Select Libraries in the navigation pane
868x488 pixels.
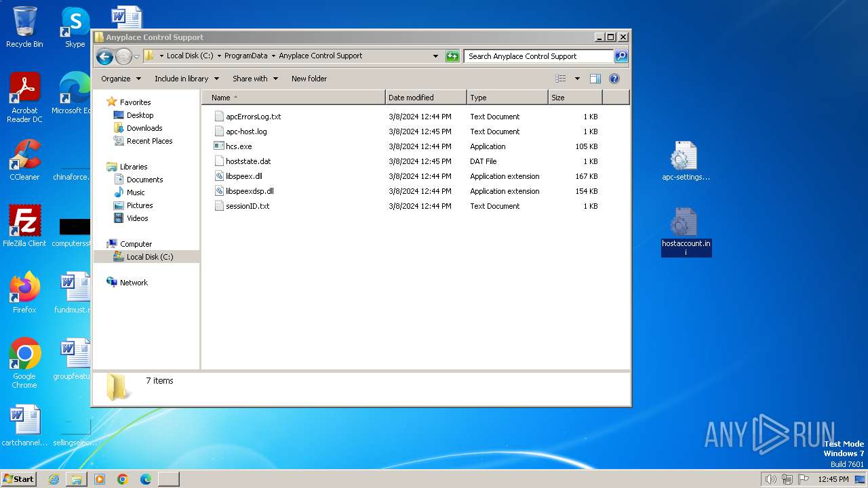(x=134, y=167)
